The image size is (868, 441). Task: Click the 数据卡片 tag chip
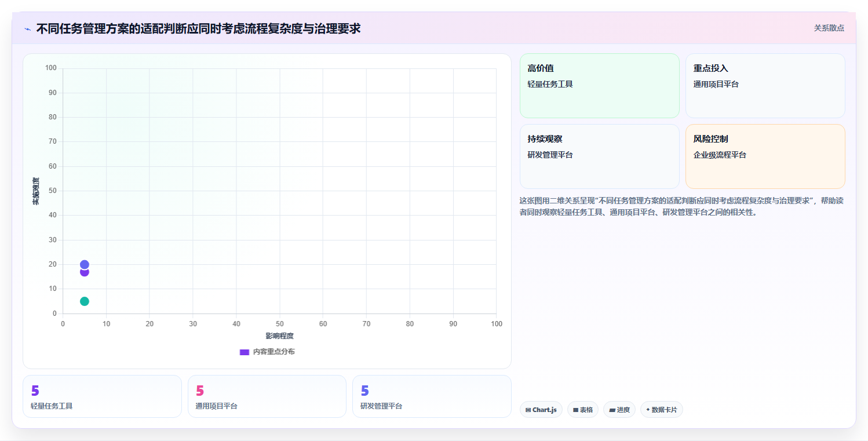tap(662, 410)
